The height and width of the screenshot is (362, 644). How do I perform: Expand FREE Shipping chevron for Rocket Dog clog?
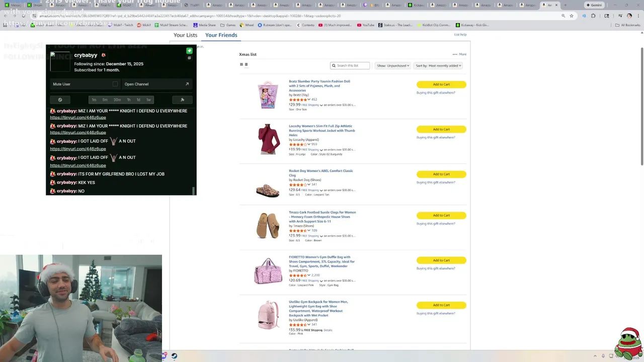(x=321, y=190)
